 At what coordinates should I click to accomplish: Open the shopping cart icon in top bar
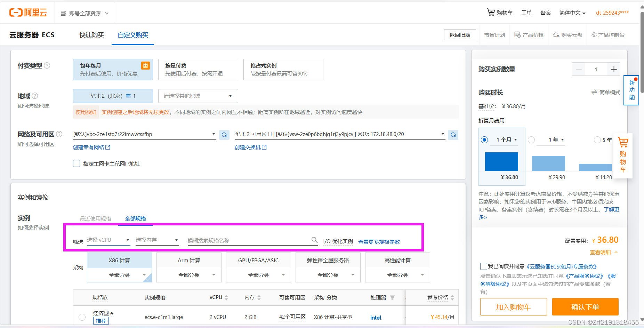pyautogui.click(x=491, y=13)
